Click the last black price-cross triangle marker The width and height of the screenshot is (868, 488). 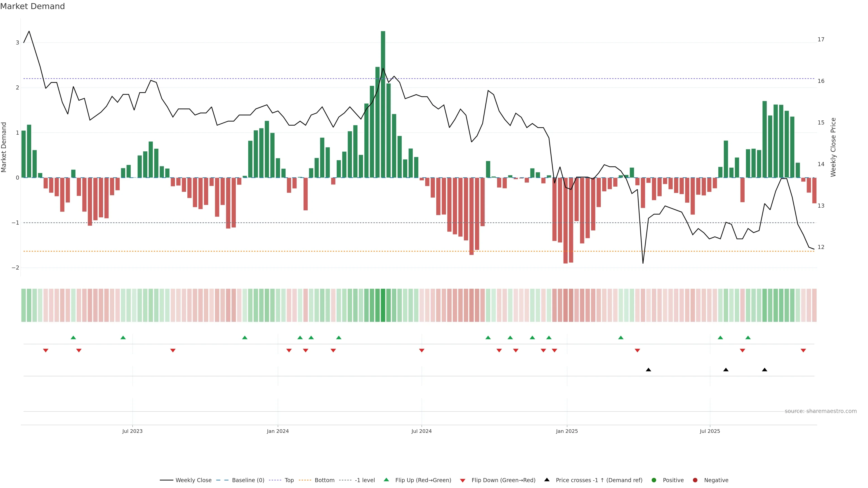point(764,370)
